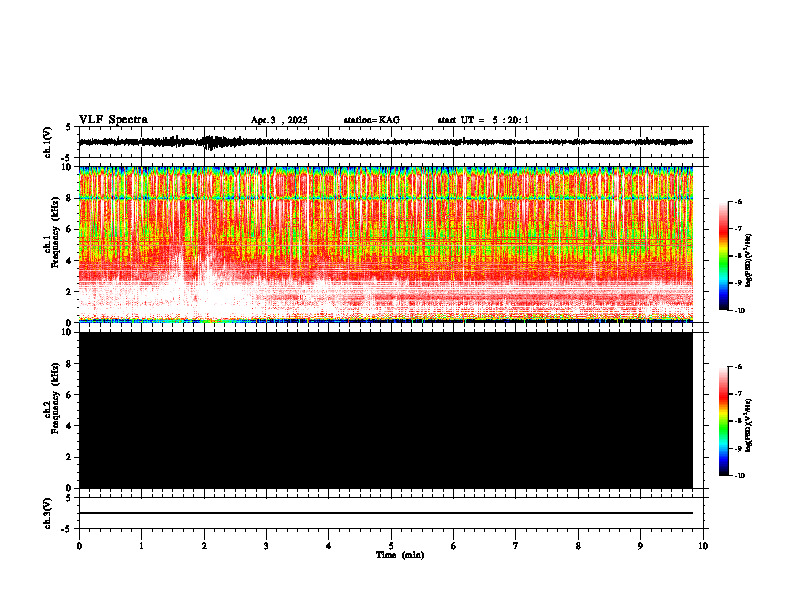This screenshot has width=792, height=612.
Task: Click the flat ch.3 voltage trace line
Action: coord(385,513)
